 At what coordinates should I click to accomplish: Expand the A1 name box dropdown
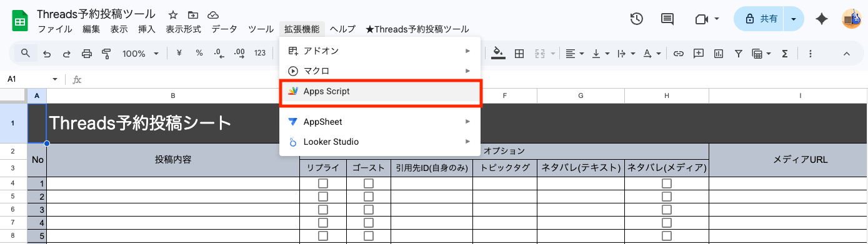(55, 79)
